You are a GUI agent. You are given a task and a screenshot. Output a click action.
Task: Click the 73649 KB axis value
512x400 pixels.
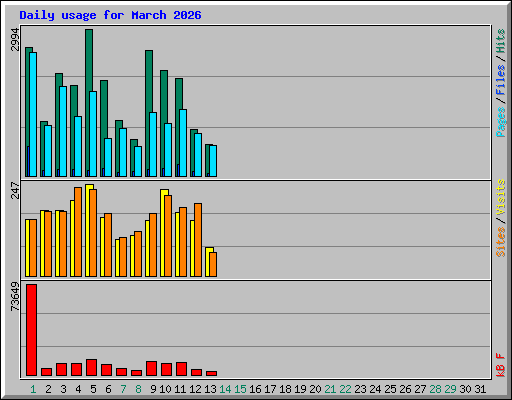pos(15,296)
